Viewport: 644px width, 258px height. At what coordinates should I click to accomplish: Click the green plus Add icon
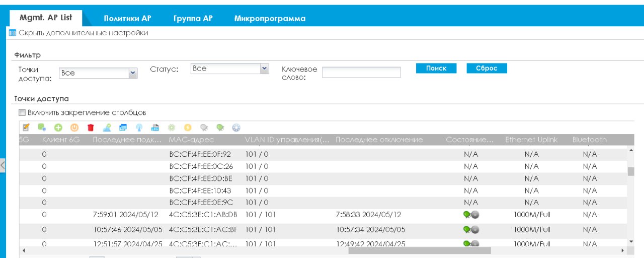pyautogui.click(x=58, y=128)
